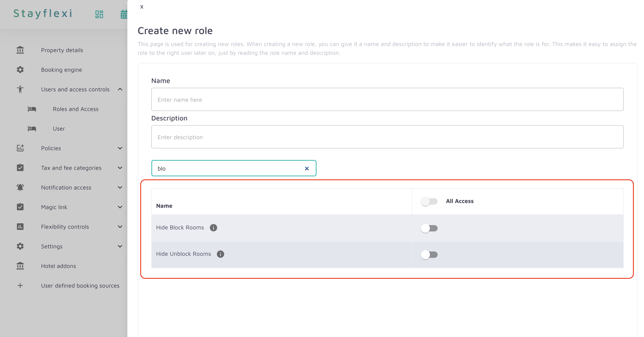
Task: Click the Notification access bell icon
Action: 20,187
